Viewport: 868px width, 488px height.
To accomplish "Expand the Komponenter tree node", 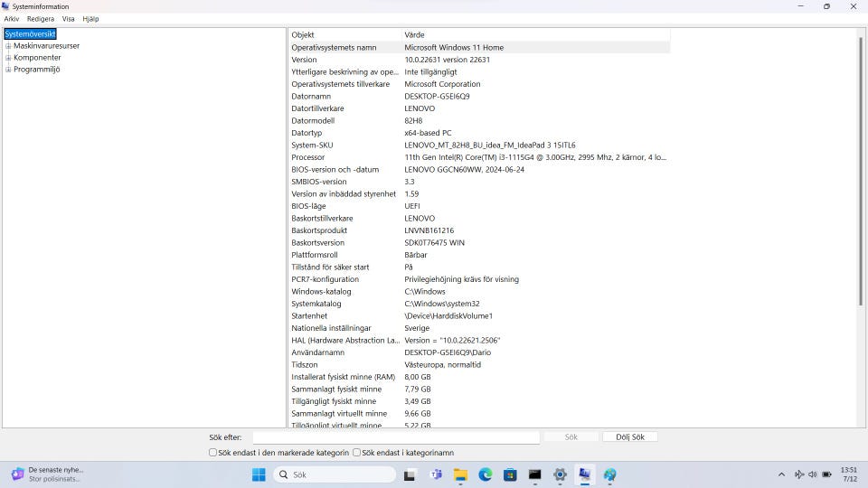I will [x=8, y=58].
